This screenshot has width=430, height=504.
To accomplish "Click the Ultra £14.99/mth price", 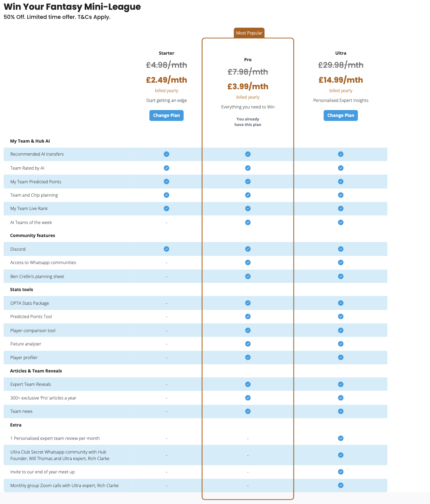I will coord(340,80).
